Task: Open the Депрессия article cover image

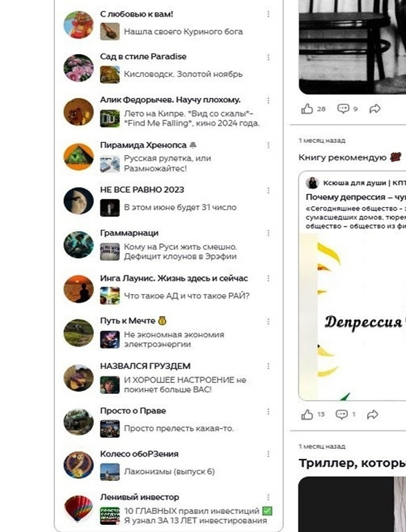Action: 353,317
